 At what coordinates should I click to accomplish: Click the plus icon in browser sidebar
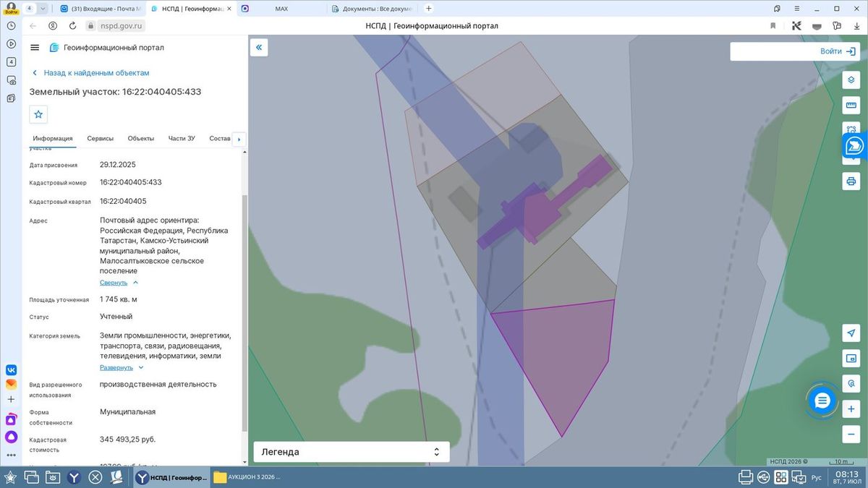click(11, 399)
